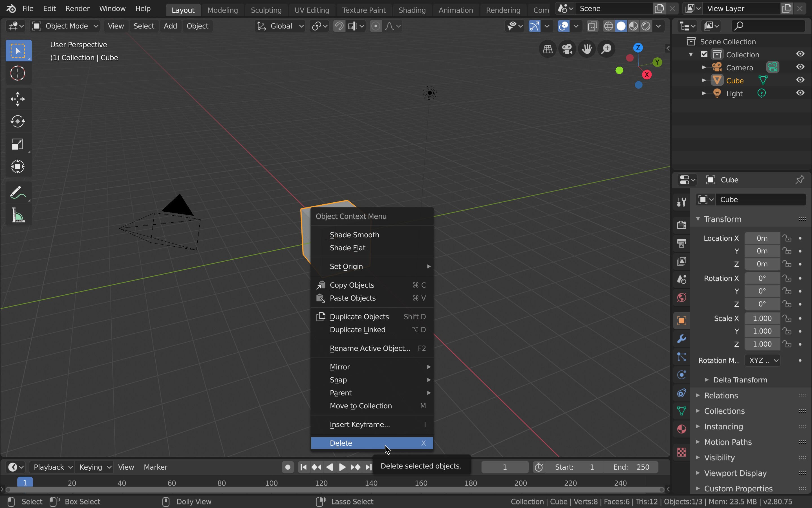
Task: Open the World properties tab
Action: coord(681,297)
